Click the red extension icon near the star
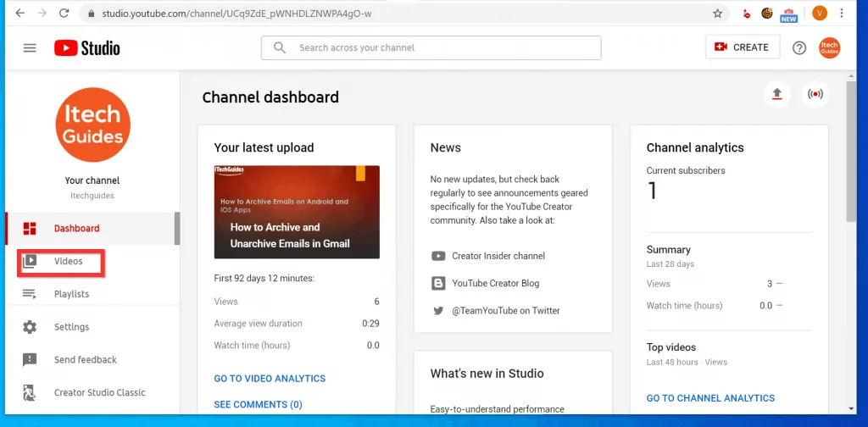Viewport: 868px width, 427px height. [747, 14]
